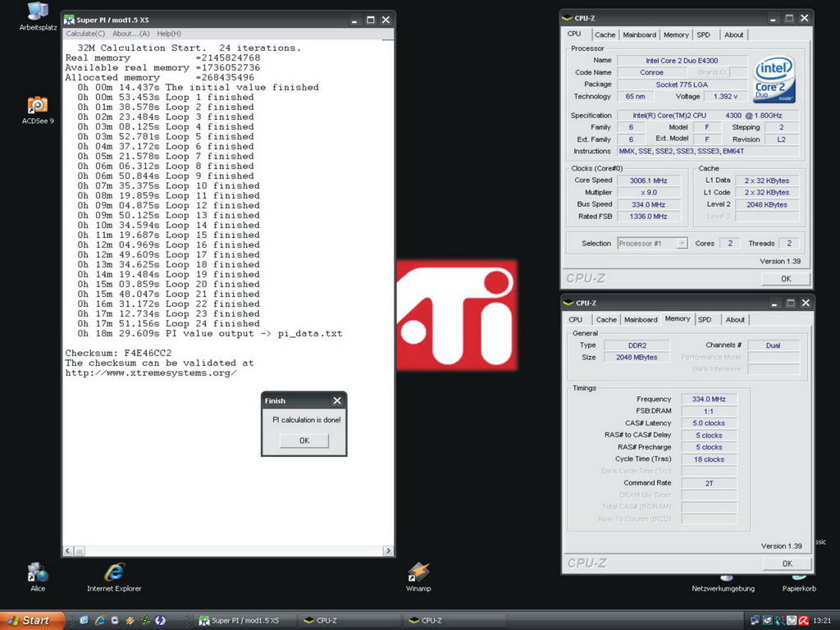This screenshot has height=630, width=840.
Task: Click the second CPU-Z taskbar button
Action: pyautogui.click(x=454, y=620)
